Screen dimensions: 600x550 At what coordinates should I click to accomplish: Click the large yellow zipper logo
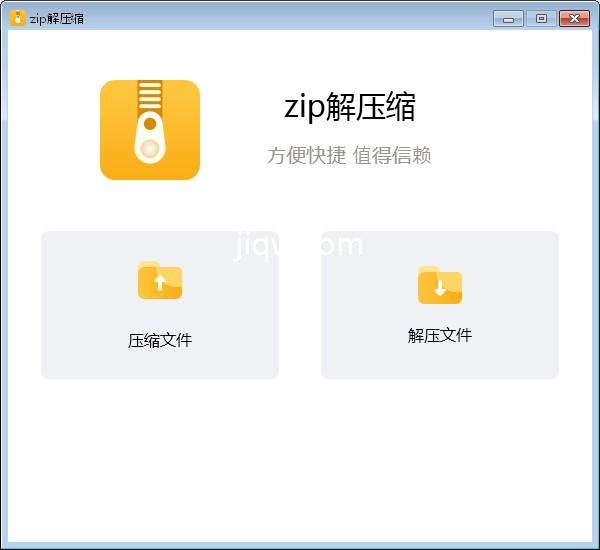point(150,130)
